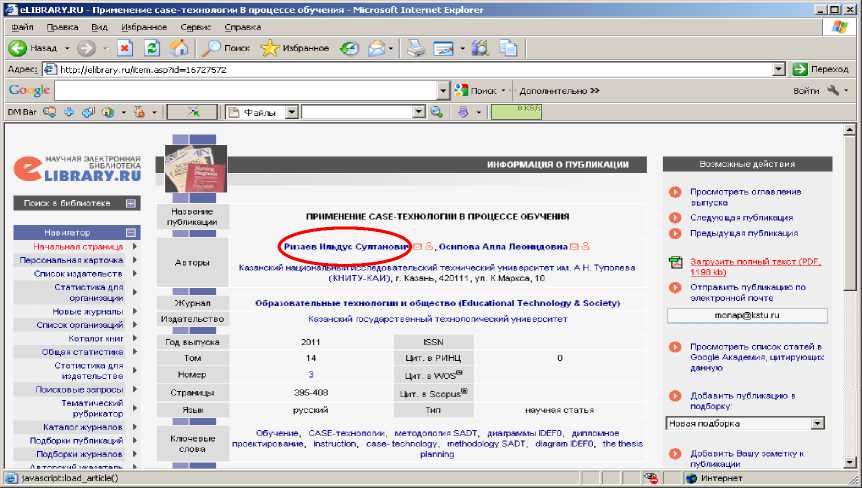The height and width of the screenshot is (488, 862).
Task: Click the email field with monap@kstu.ru
Action: point(747,315)
